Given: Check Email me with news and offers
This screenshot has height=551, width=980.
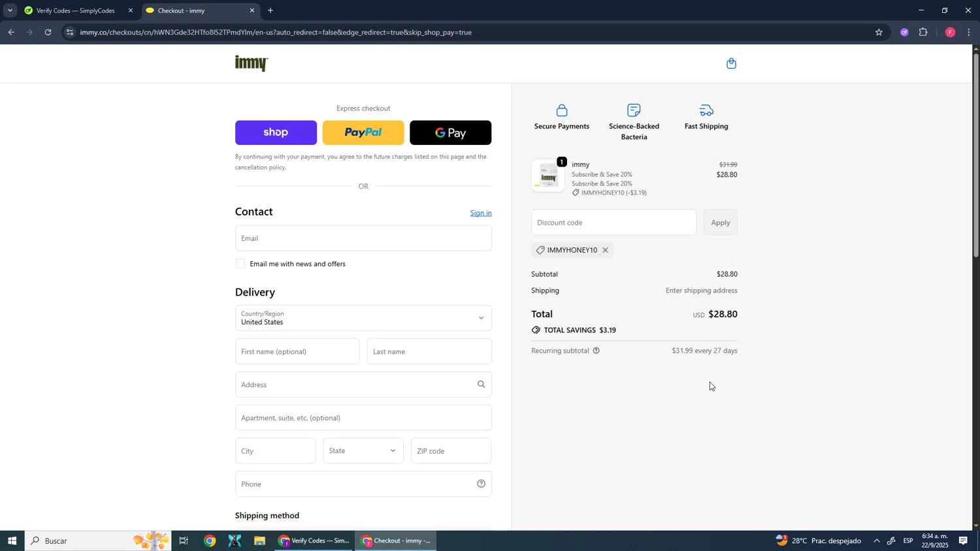Looking at the screenshot, I should click(x=240, y=264).
